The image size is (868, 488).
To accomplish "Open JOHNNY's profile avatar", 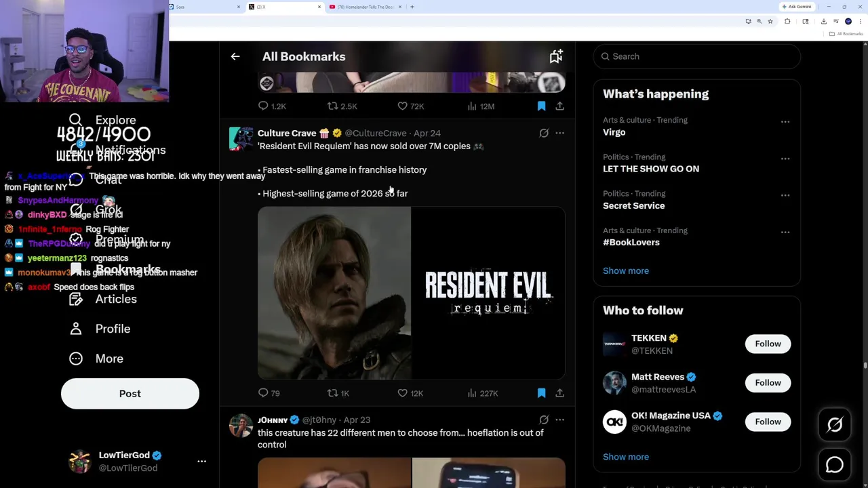I will (241, 426).
